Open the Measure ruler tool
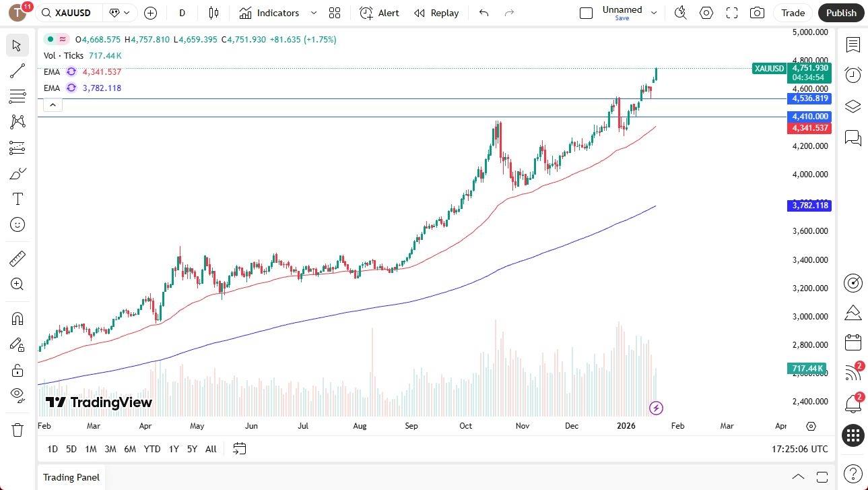Image resolution: width=868 pixels, height=490 pixels. 18,258
